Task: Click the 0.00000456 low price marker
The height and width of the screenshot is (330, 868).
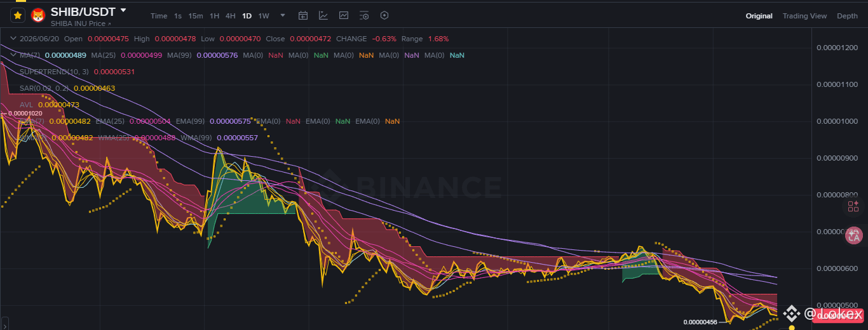Action: (700, 322)
